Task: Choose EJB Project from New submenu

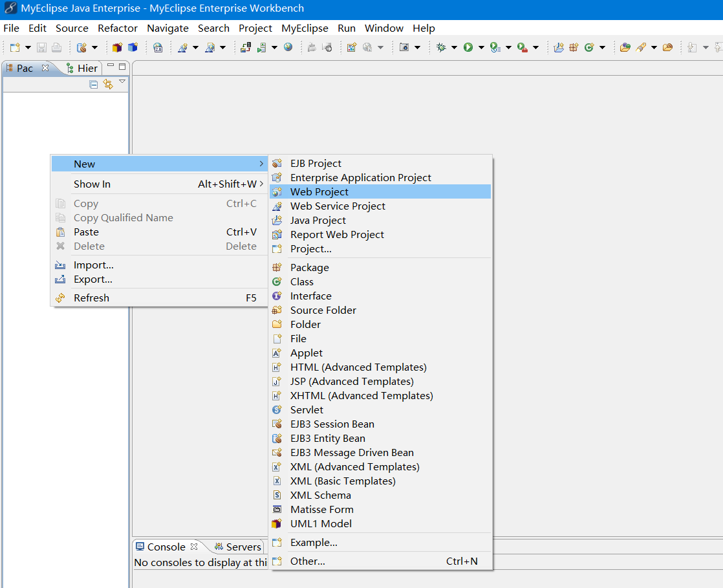Action: click(380, 163)
